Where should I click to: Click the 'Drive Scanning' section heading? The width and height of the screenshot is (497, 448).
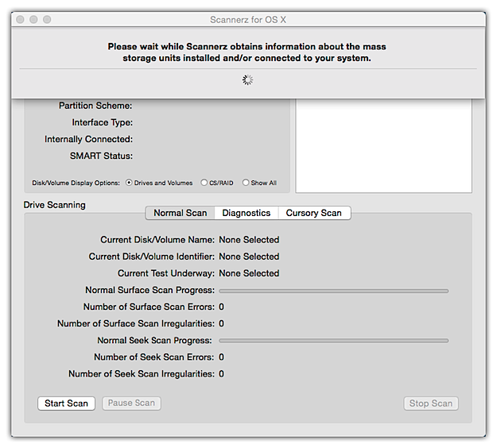pos(55,205)
